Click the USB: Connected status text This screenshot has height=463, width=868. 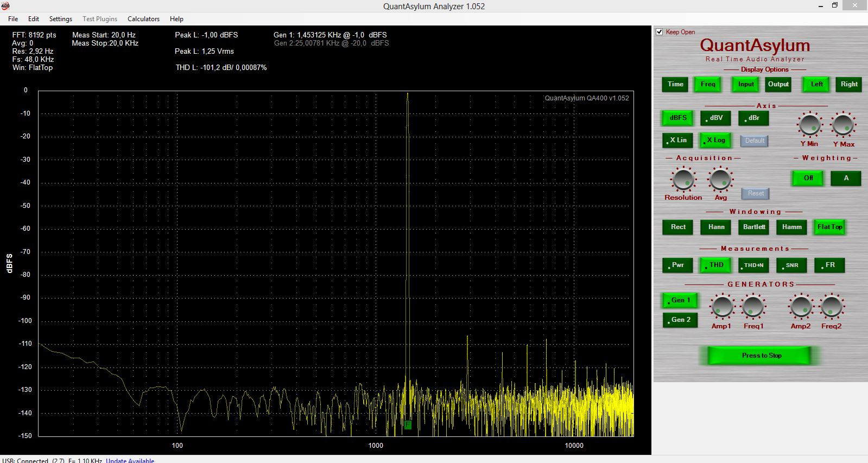click(25, 460)
